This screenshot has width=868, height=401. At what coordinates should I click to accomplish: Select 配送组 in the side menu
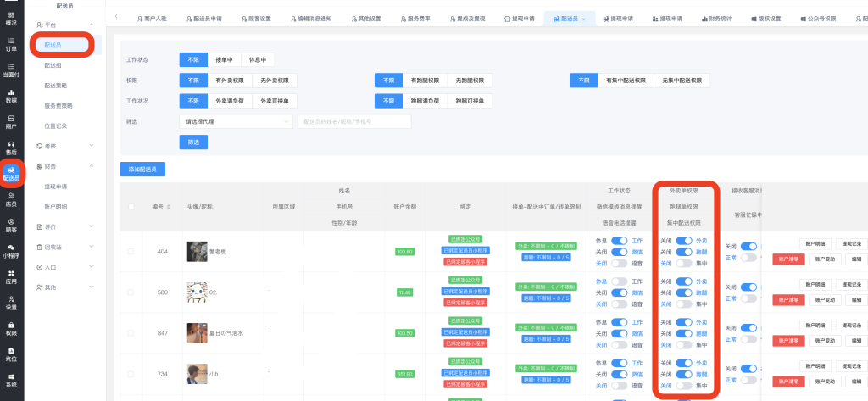(x=53, y=64)
